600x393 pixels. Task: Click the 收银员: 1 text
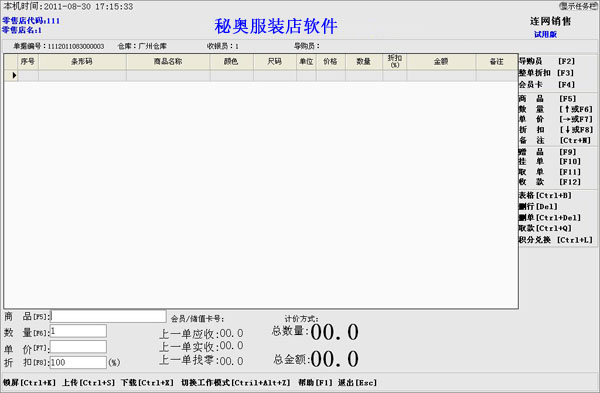(x=223, y=46)
